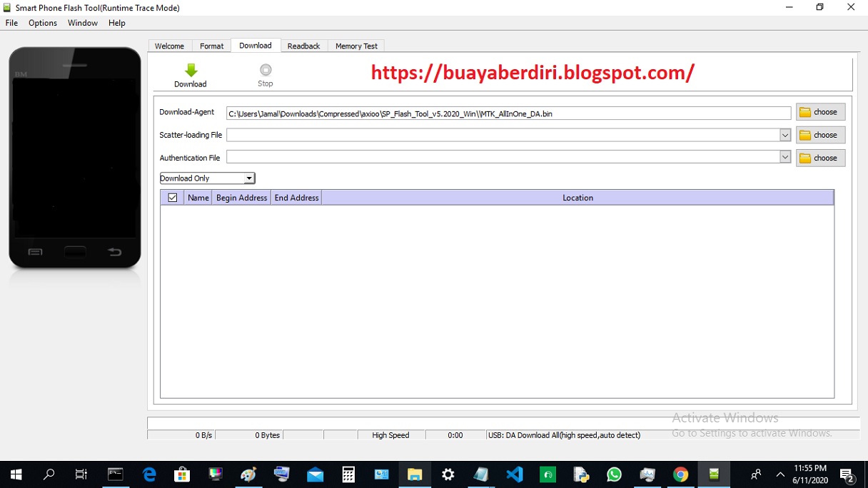Open WhatsApp from the taskbar
868x488 pixels.
pyautogui.click(x=614, y=474)
